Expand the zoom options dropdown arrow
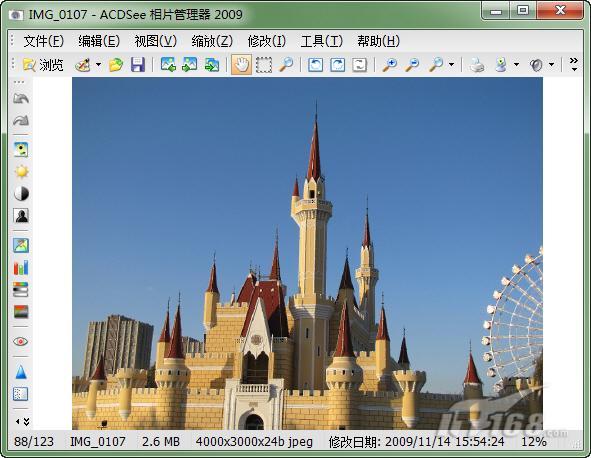The width and height of the screenshot is (591, 458). pyautogui.click(x=452, y=65)
